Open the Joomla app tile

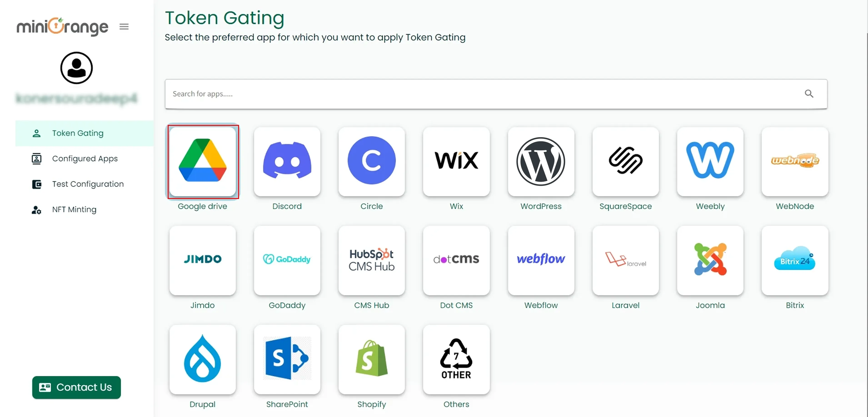(x=710, y=260)
